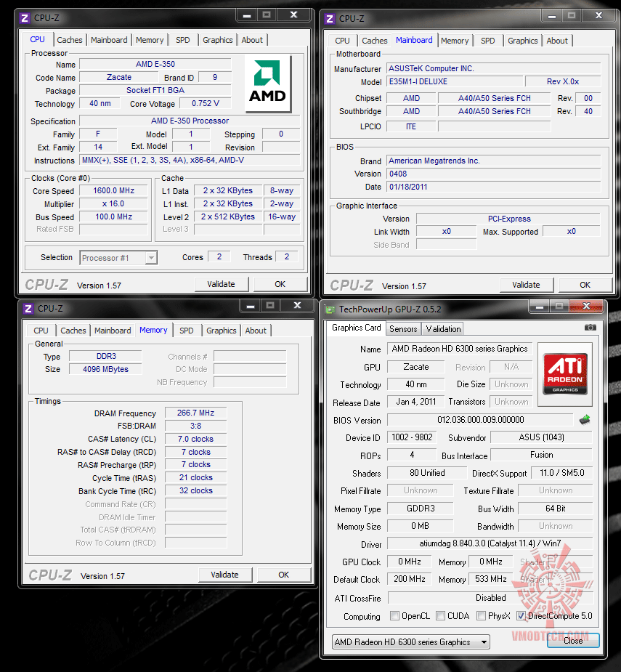Click the Bank Cycle Time value 32 clocks

pos(196,490)
